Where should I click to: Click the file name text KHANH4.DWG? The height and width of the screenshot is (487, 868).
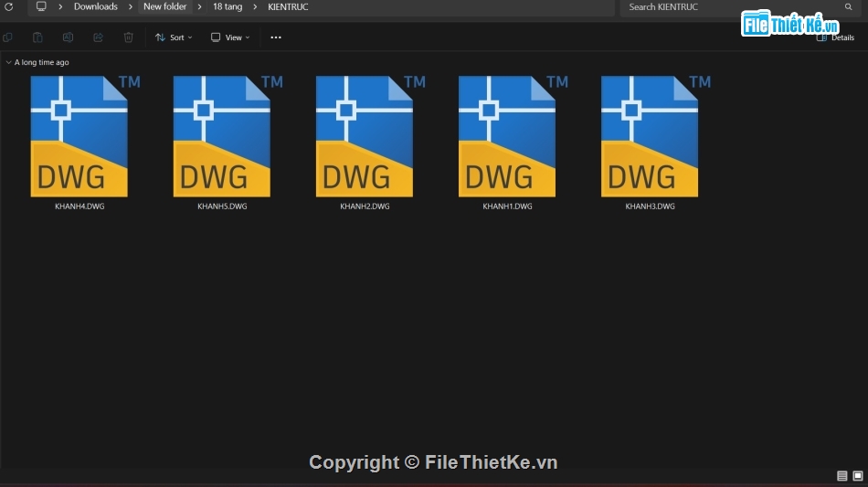point(79,206)
